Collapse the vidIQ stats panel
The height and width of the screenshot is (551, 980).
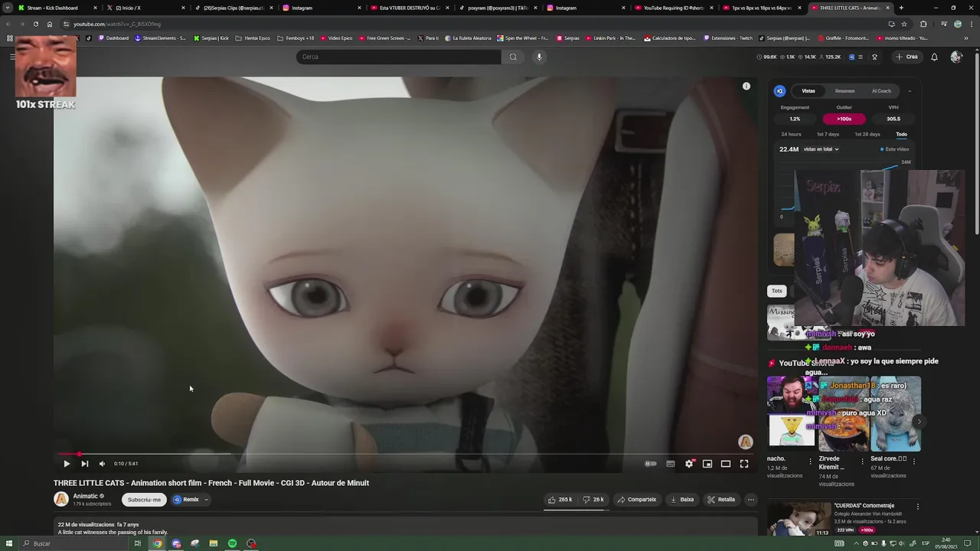[910, 91]
